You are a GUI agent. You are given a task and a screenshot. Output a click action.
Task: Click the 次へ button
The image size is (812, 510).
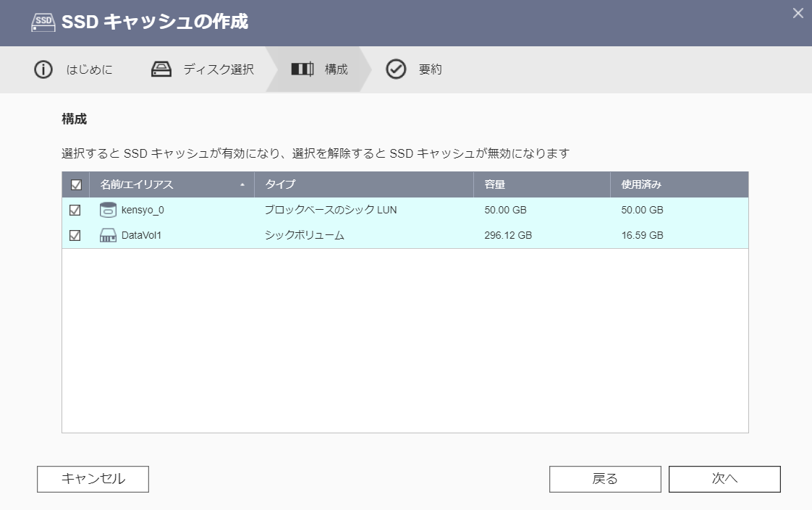pos(724,479)
